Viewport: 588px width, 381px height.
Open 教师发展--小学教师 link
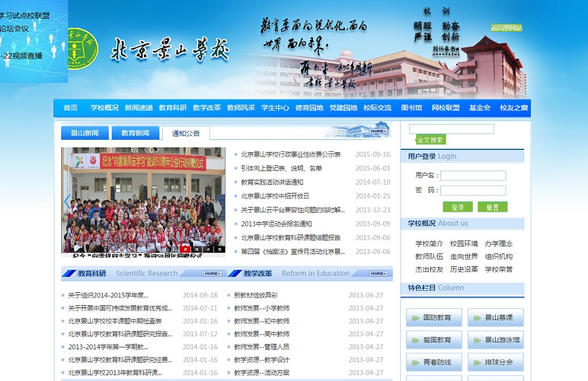click(x=262, y=308)
